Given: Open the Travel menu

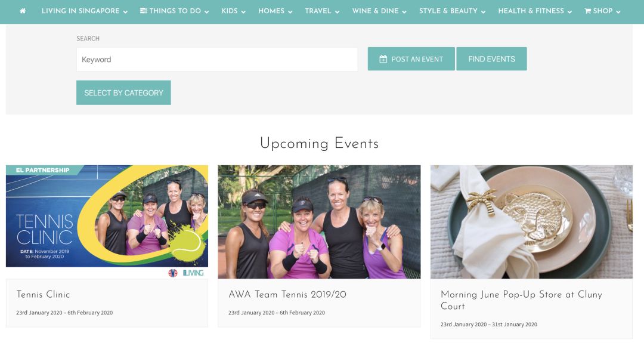Looking at the screenshot, I should click(x=322, y=11).
